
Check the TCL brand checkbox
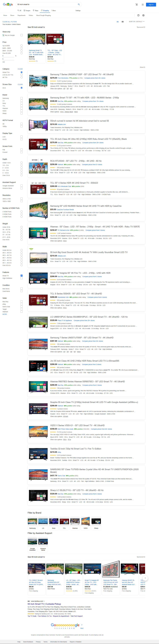[21, 106]
